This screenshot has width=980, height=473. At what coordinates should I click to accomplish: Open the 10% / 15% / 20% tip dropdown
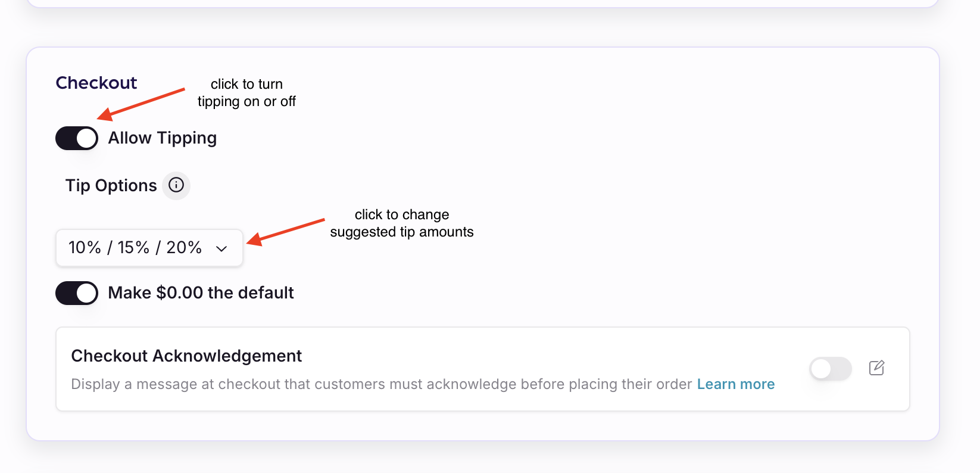pos(149,248)
